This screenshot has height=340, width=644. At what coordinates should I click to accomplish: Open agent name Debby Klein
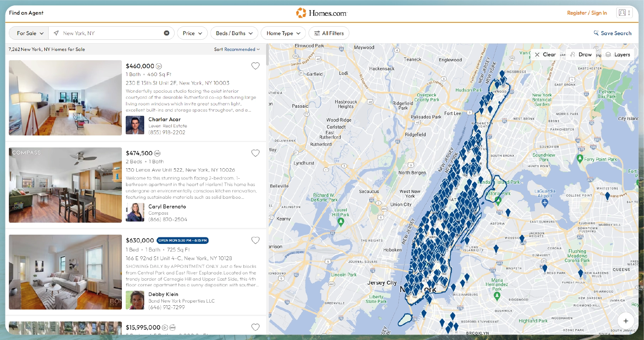tap(164, 294)
